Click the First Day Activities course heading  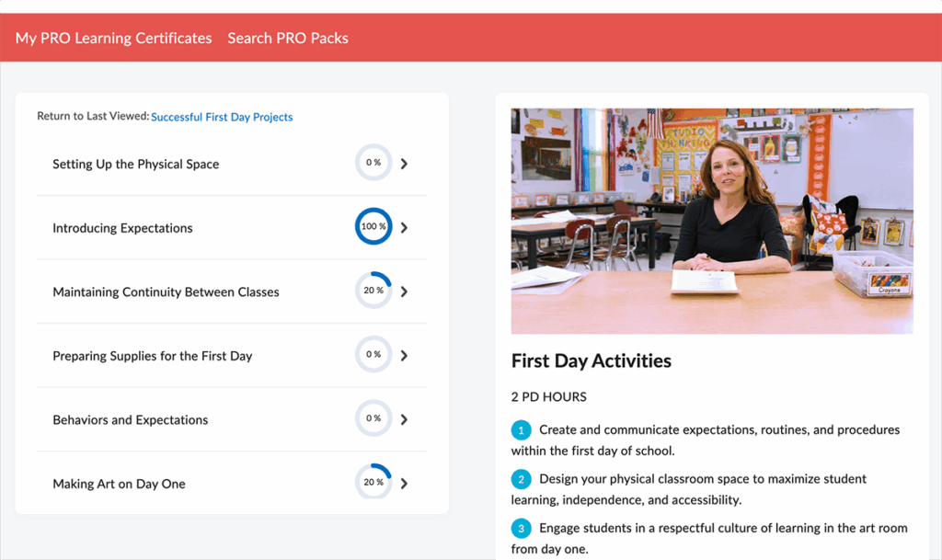click(x=592, y=360)
